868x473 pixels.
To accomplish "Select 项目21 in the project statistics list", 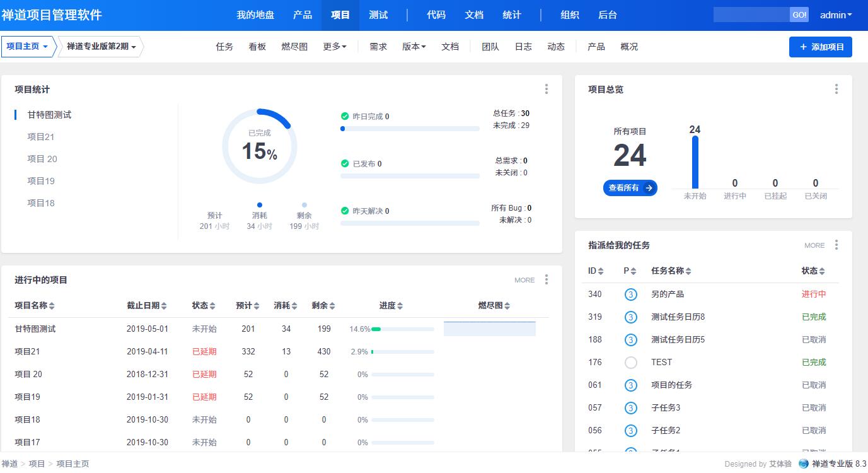I will (41, 137).
